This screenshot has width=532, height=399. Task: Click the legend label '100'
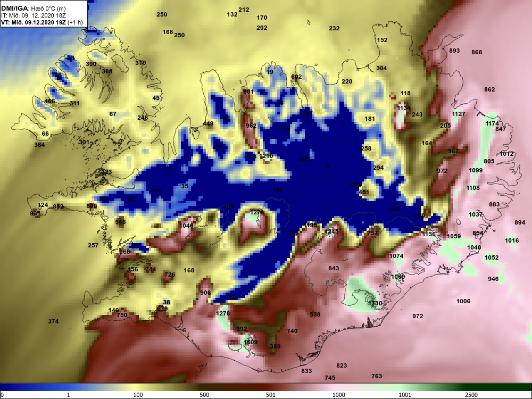tap(138, 395)
